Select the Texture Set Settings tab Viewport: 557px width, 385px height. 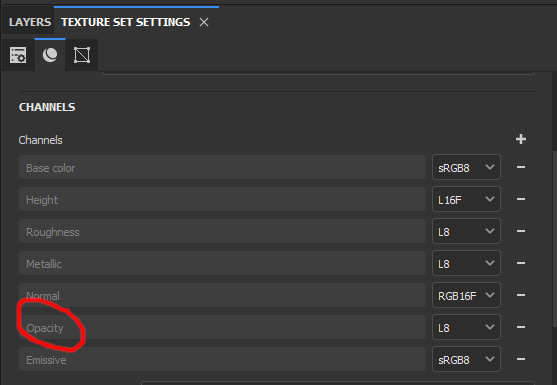click(125, 22)
